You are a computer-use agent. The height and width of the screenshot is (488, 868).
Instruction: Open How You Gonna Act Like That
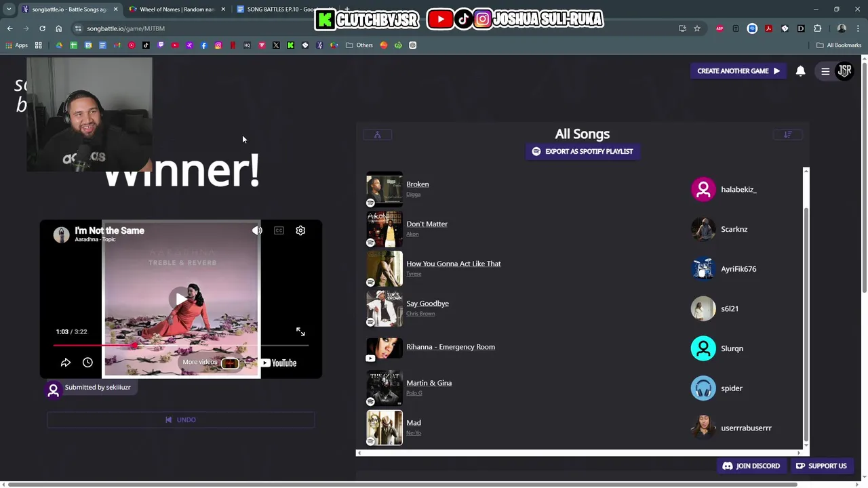tap(454, 264)
